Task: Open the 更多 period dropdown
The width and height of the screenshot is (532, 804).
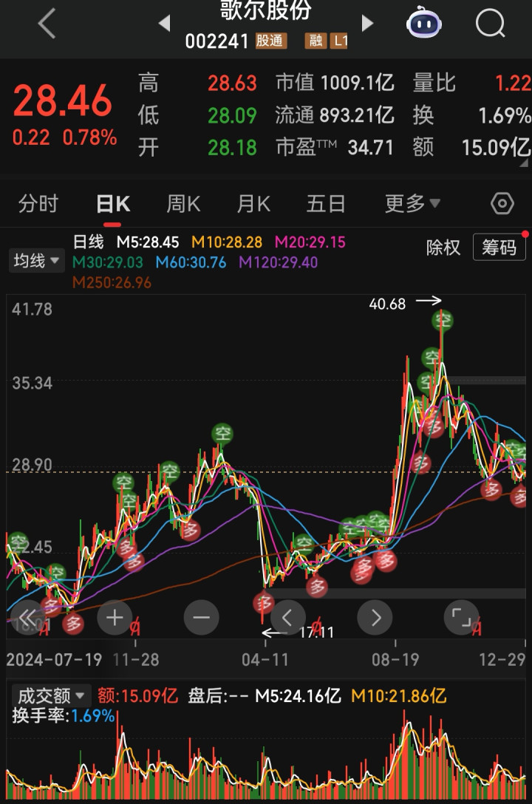Action: (x=412, y=203)
